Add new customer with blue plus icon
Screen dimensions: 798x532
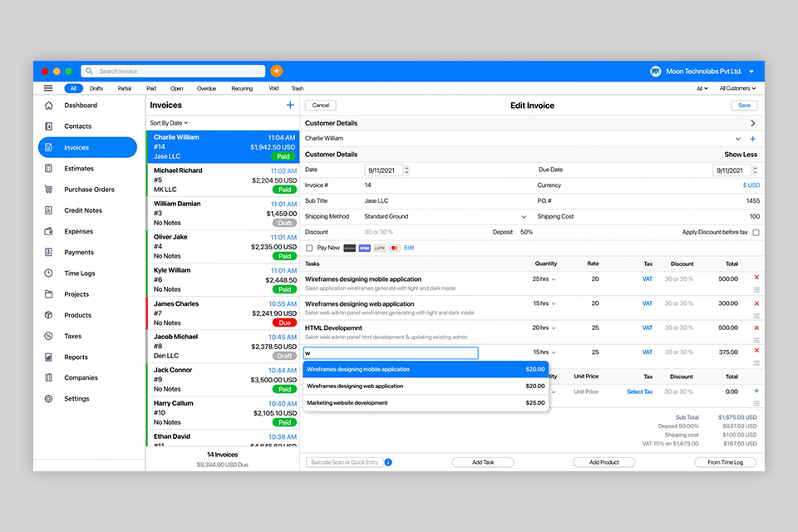753,139
